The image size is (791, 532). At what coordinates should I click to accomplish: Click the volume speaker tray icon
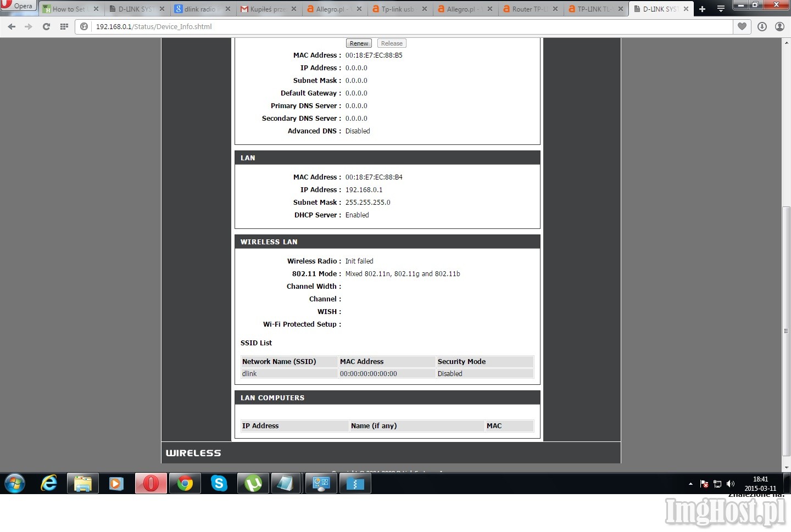pos(731,484)
